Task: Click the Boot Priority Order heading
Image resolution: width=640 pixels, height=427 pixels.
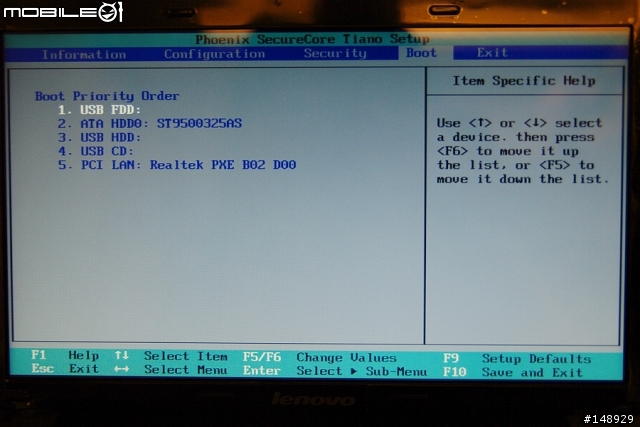Action: click(107, 96)
